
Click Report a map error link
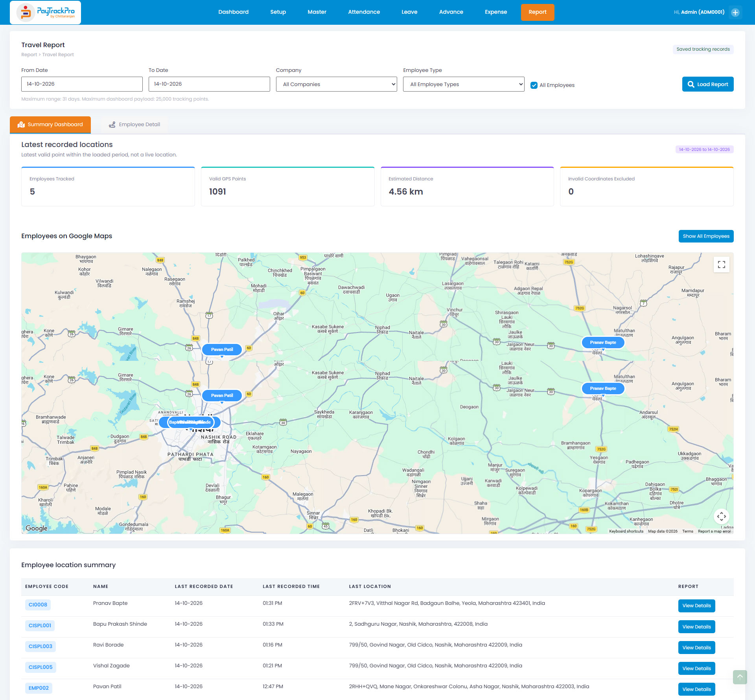tap(714, 531)
